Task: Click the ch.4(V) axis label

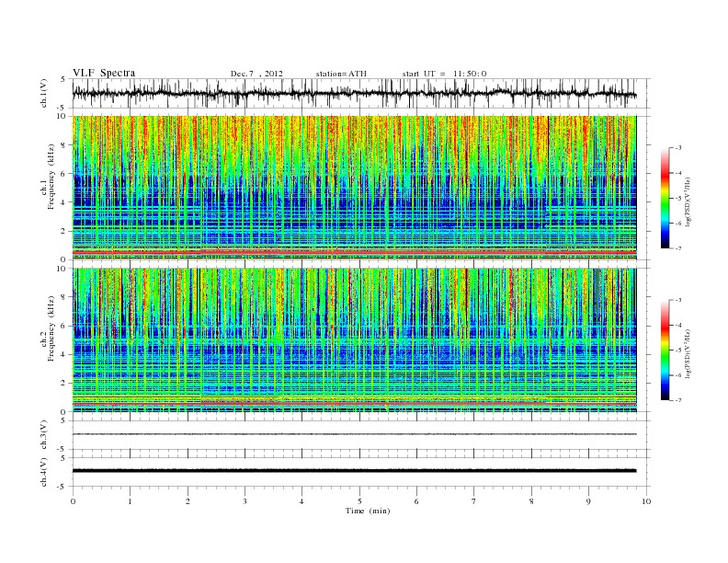Action: pos(44,472)
